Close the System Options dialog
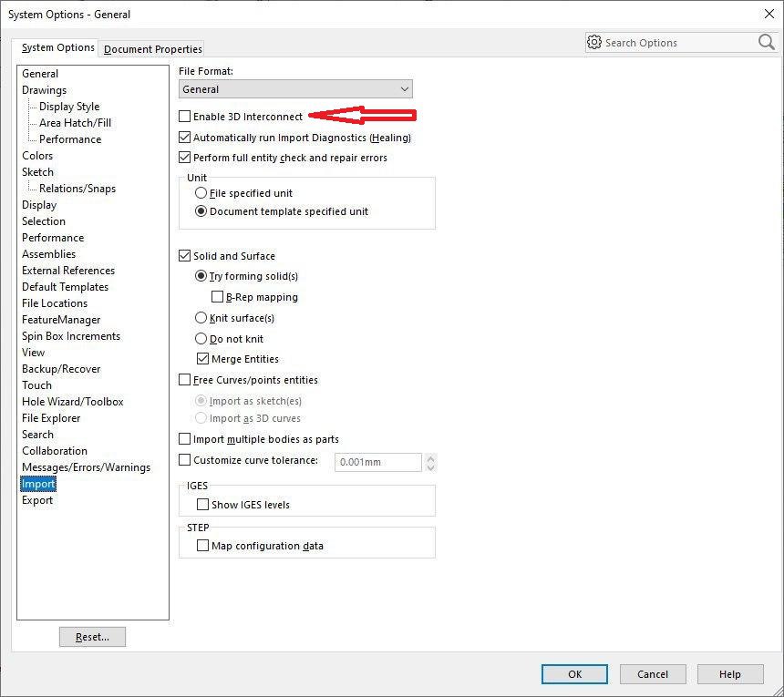 769,14
